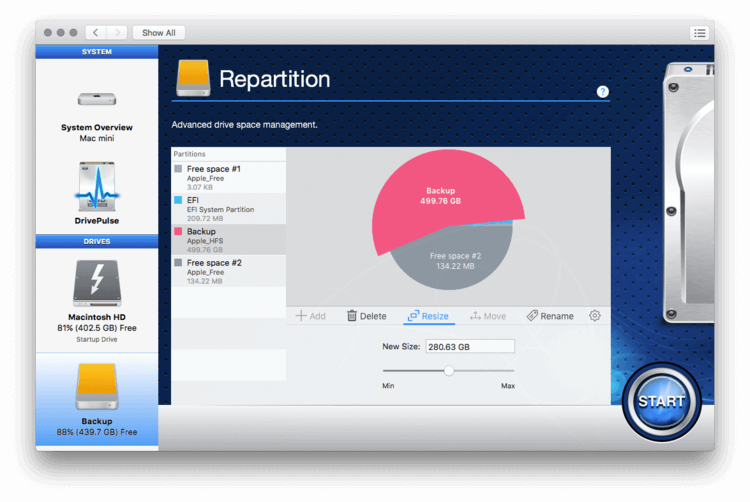Screen dimensions: 750x502
Task: Choose the Delete partition tool
Action: 366,316
